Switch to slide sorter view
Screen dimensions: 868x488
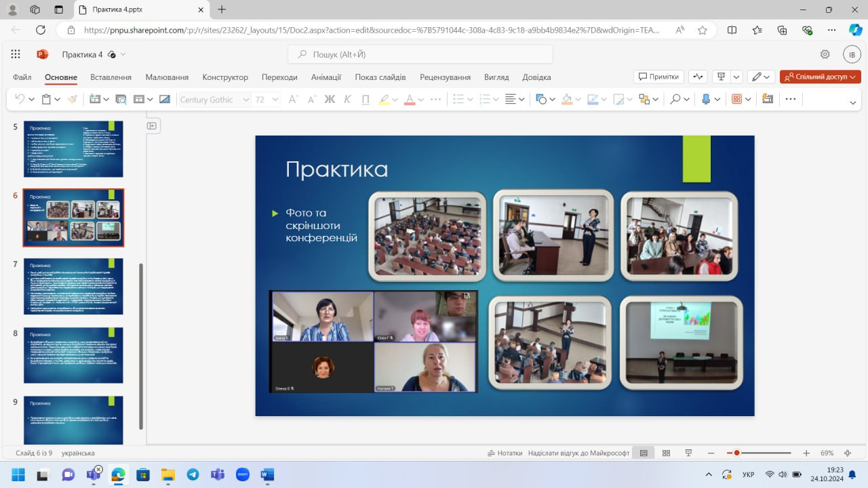[x=666, y=453]
